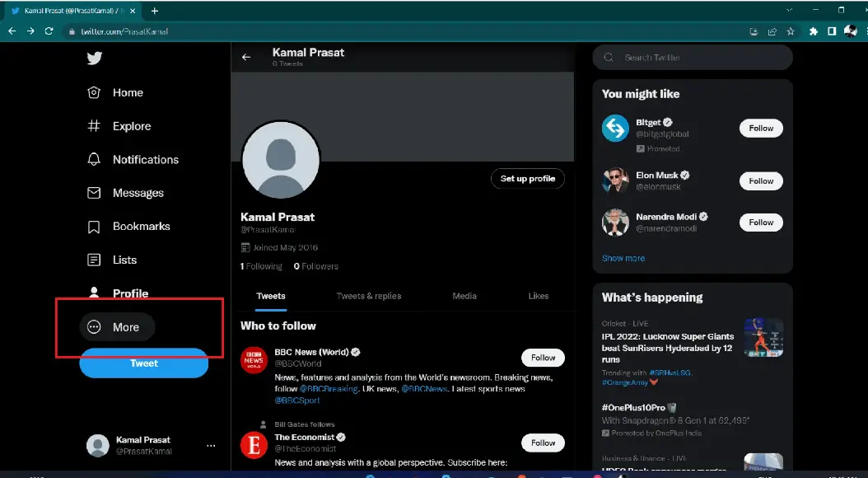Open the IPL 2022 Lucknow Super Giants headline

[668, 348]
